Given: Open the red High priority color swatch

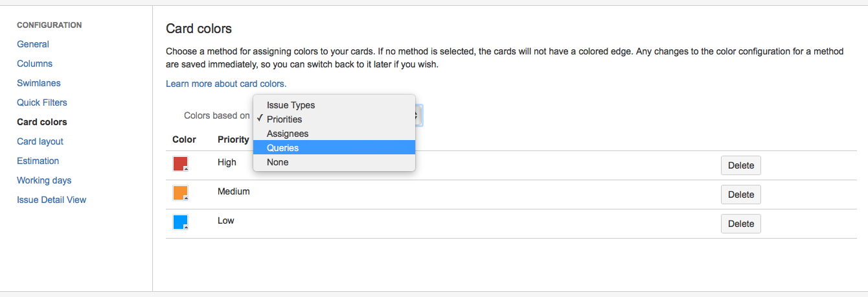Looking at the screenshot, I should click(180, 163).
